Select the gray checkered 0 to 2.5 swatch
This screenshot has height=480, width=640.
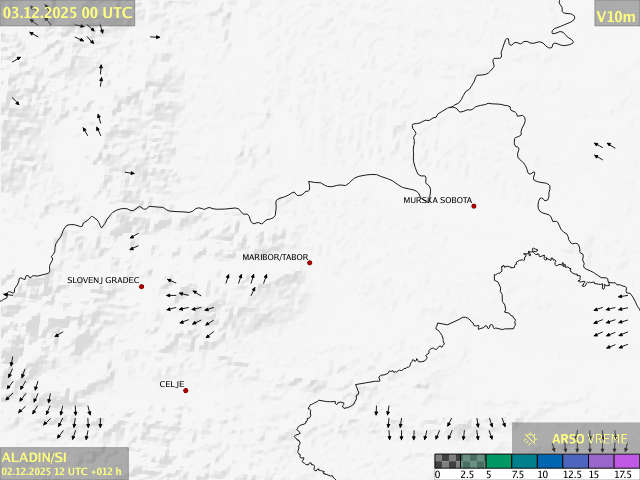click(447, 461)
